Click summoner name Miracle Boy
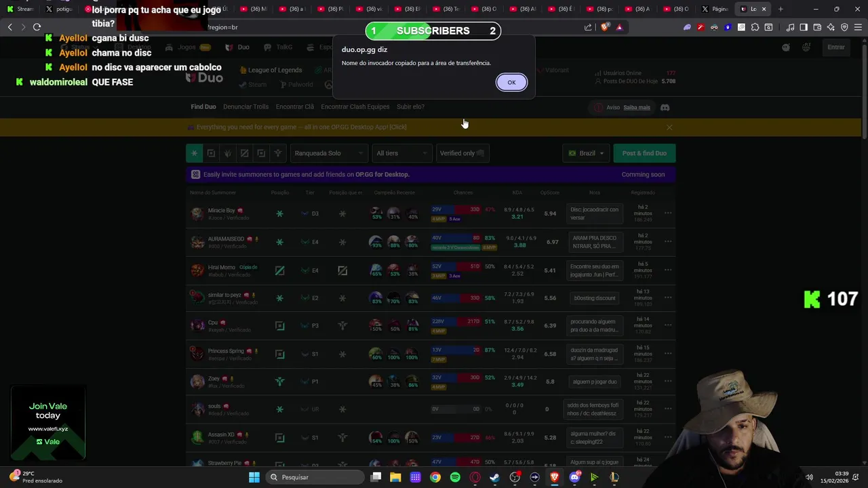The image size is (868, 488). pyautogui.click(x=221, y=211)
